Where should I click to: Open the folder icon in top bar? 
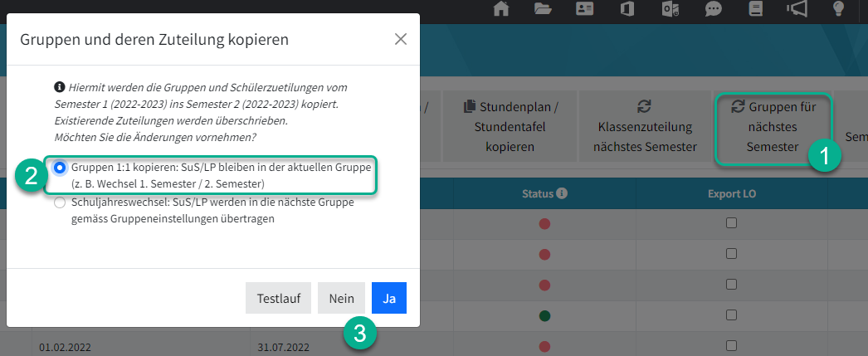(543, 9)
